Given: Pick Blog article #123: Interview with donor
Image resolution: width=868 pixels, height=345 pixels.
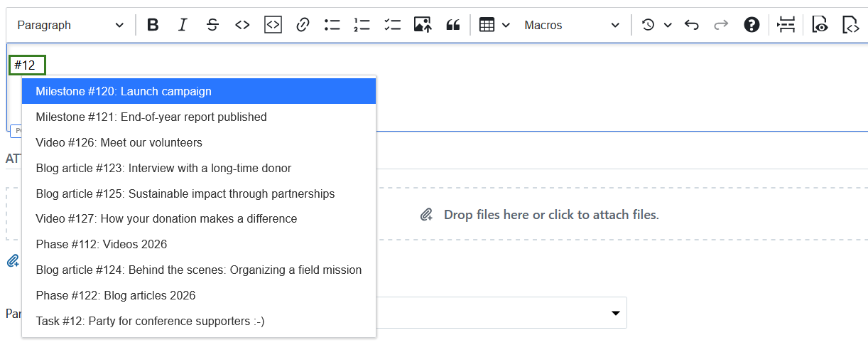Looking at the screenshot, I should [x=199, y=168].
